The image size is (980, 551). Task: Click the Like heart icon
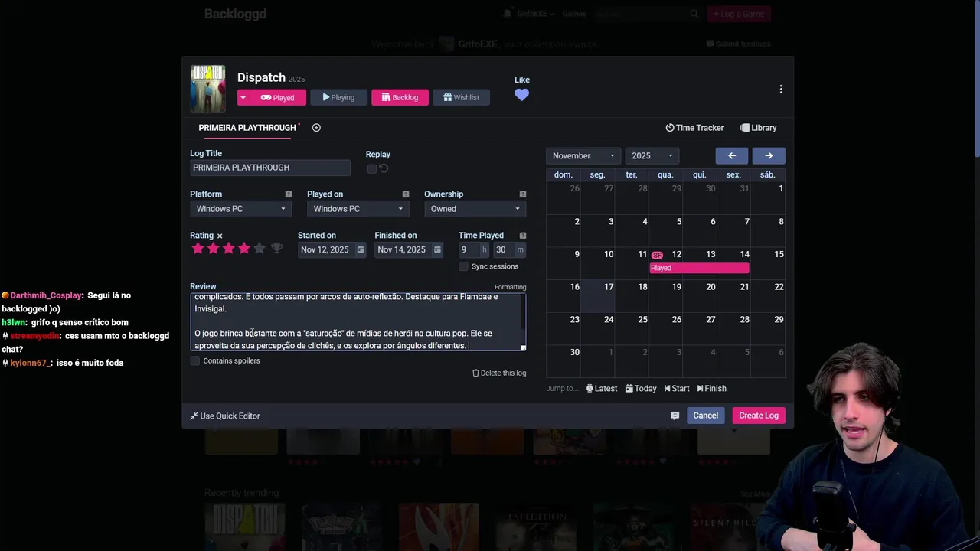pyautogui.click(x=521, y=95)
